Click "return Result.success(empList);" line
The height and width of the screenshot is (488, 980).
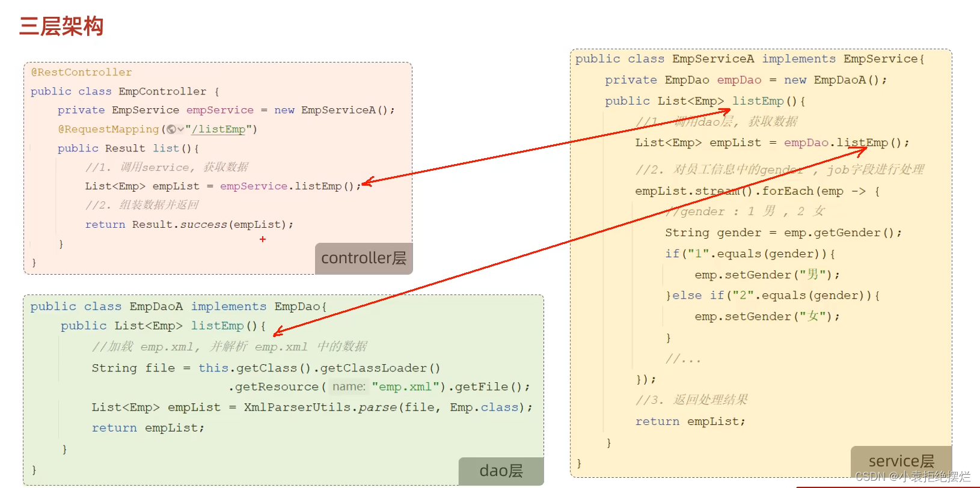[189, 224]
